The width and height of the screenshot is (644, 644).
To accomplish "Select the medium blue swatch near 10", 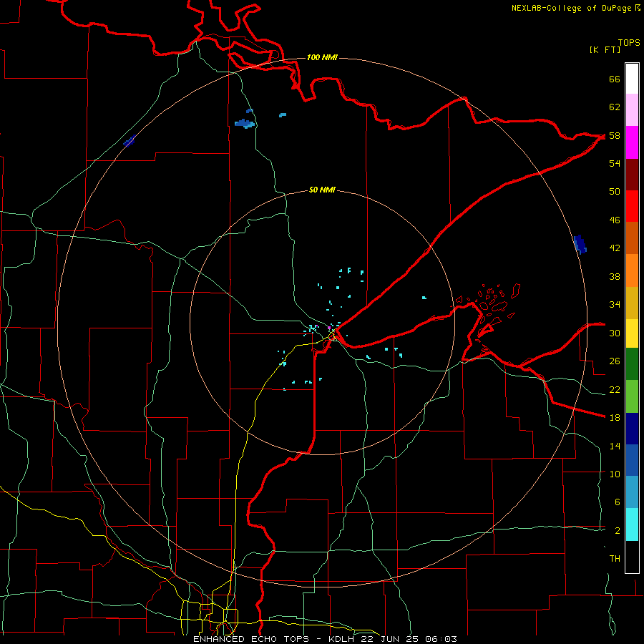I will [x=632, y=460].
